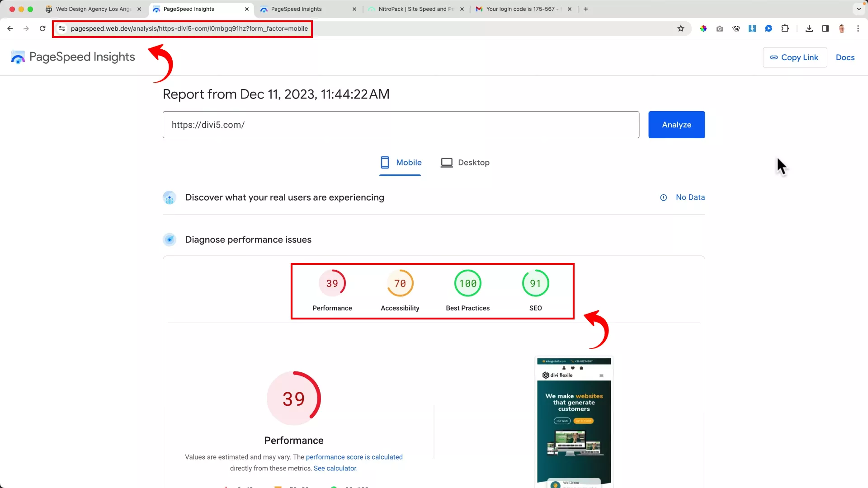Click the screenshot camera extension icon

(x=720, y=28)
